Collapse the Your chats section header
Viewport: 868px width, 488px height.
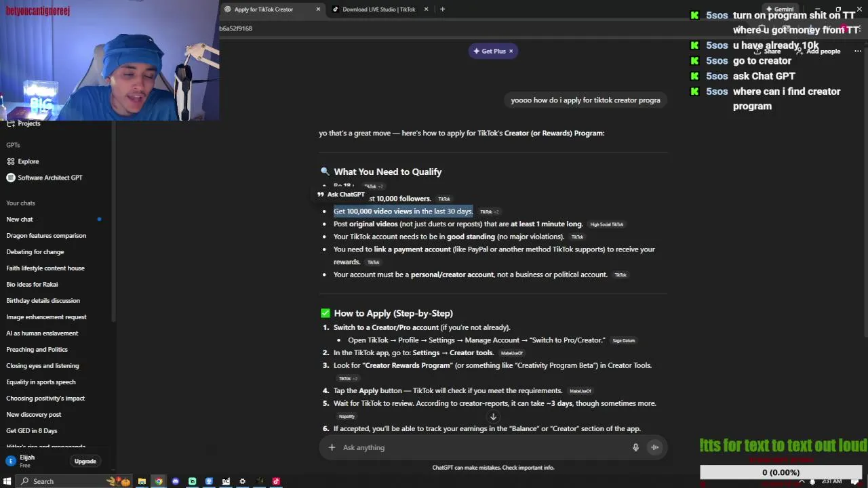20,203
